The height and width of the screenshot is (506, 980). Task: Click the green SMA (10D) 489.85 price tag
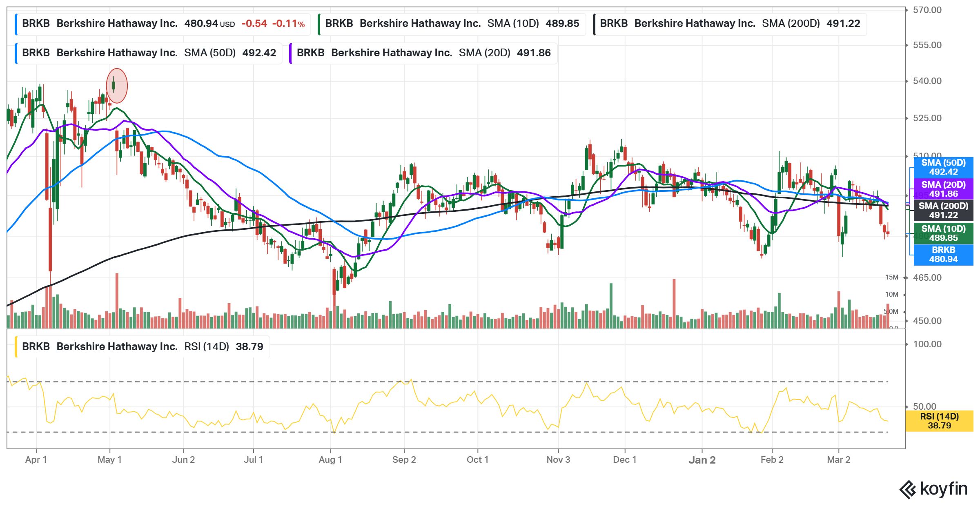(x=943, y=233)
